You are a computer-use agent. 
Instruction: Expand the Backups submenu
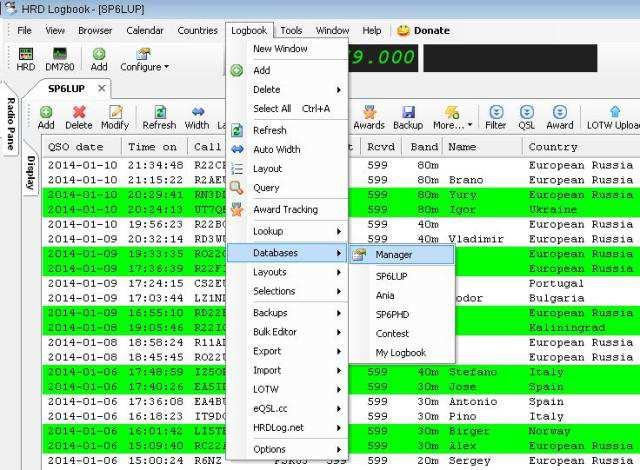click(287, 313)
